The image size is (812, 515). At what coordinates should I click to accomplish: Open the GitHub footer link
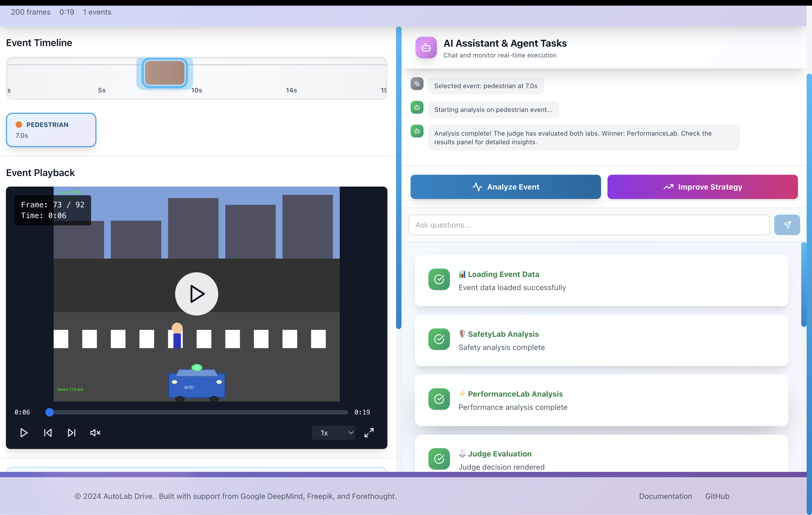717,496
